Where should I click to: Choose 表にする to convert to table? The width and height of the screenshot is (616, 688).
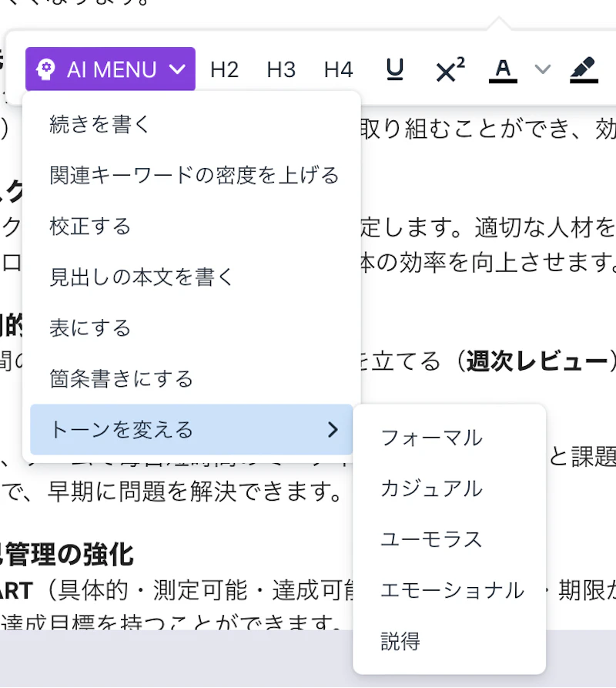(x=90, y=327)
